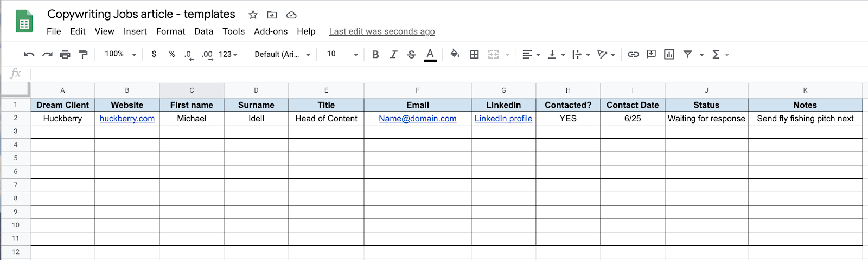Click the huckberry.com link
868x260 pixels.
coord(127,119)
